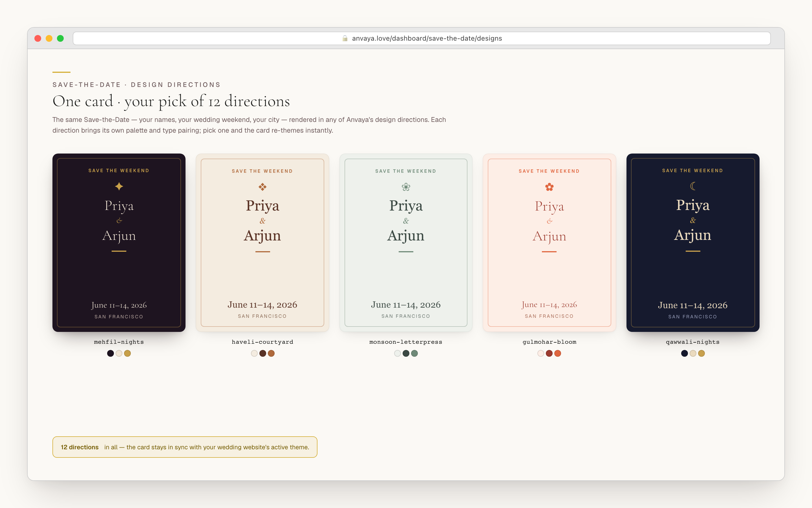Click the diamond ornament on haveli-courtyard card
The width and height of the screenshot is (812, 508).
[x=262, y=187]
